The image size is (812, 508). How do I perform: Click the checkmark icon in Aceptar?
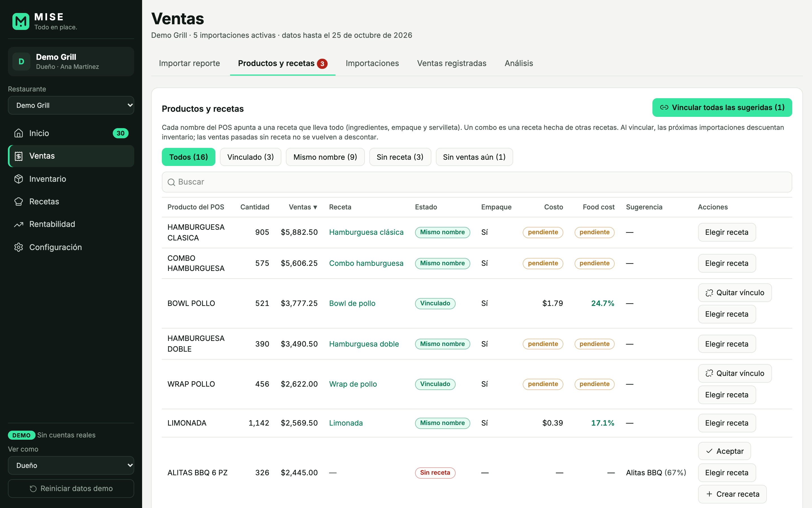point(709,451)
